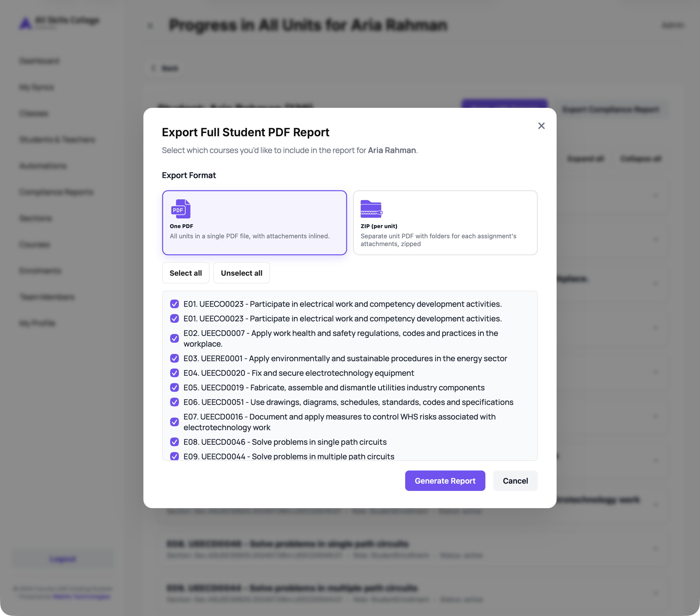Uncheck the E03. UEERE0001 checkbox
Screen dimensions: 700x616
(x=174, y=358)
